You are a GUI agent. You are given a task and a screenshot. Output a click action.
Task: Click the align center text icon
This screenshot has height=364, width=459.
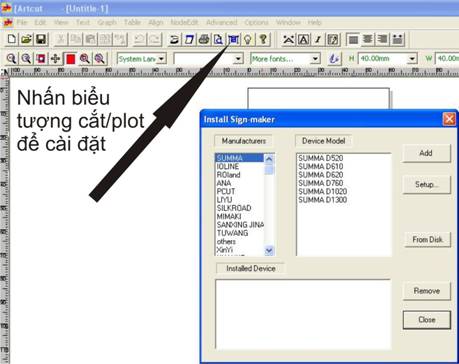click(x=368, y=39)
